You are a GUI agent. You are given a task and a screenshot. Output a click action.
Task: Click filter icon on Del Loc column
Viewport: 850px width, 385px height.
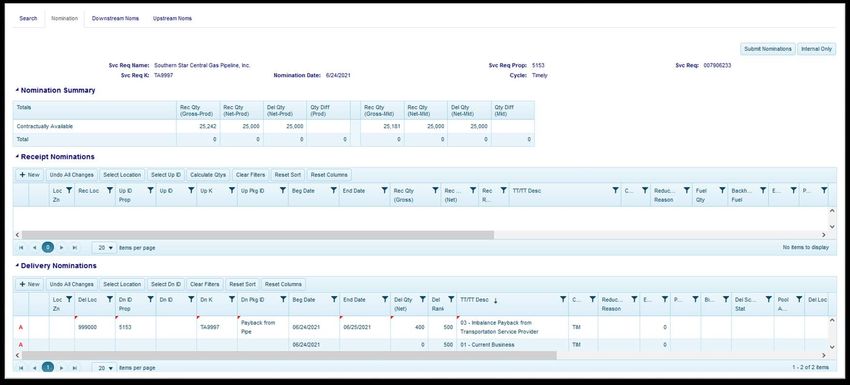pyautogui.click(x=110, y=299)
